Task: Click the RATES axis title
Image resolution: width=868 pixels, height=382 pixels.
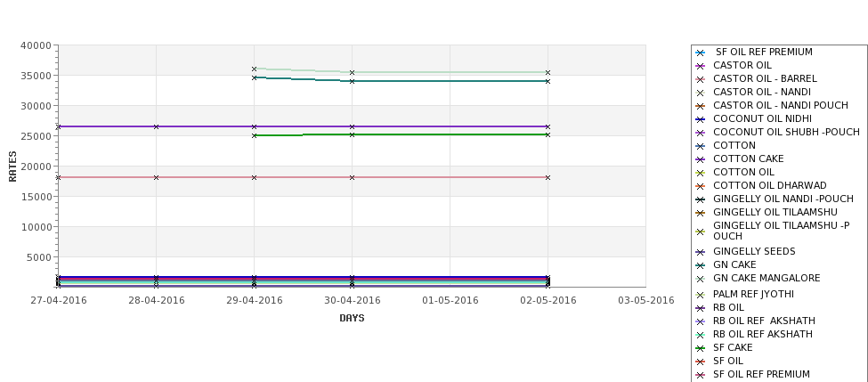Action: coord(12,166)
